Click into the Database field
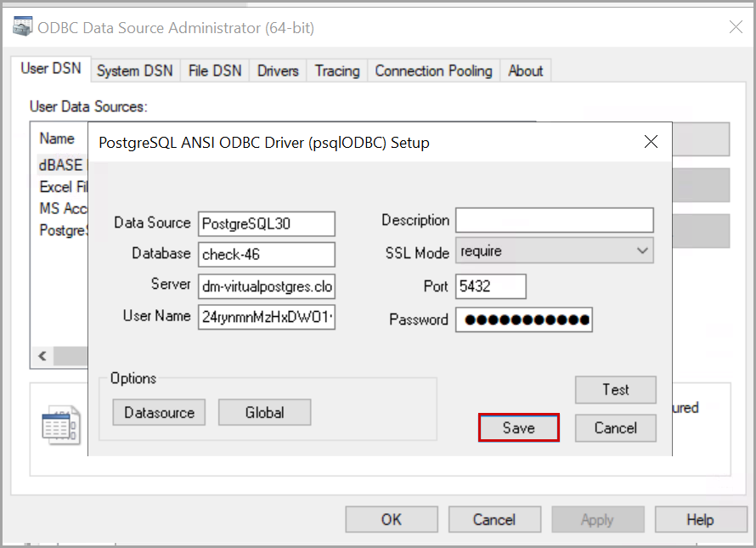756x548 pixels. (266, 254)
